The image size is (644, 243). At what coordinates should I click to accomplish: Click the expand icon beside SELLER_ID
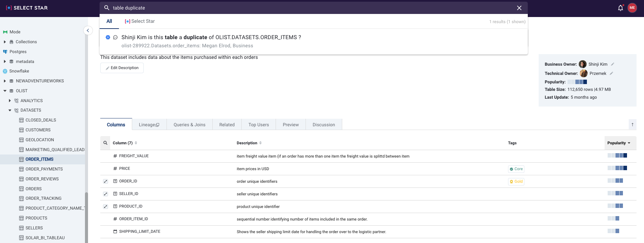[x=105, y=194]
